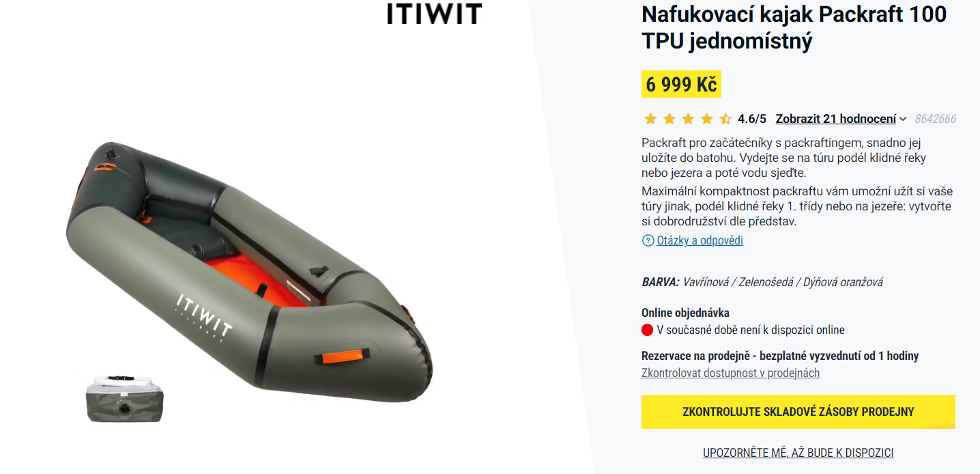Open the Otázky a odpovědi link
Screen dimensions: 980x474
700,240
